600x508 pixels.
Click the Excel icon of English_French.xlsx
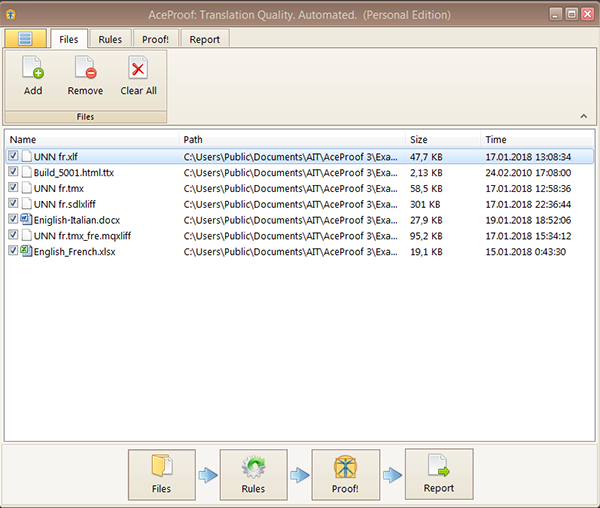26,251
